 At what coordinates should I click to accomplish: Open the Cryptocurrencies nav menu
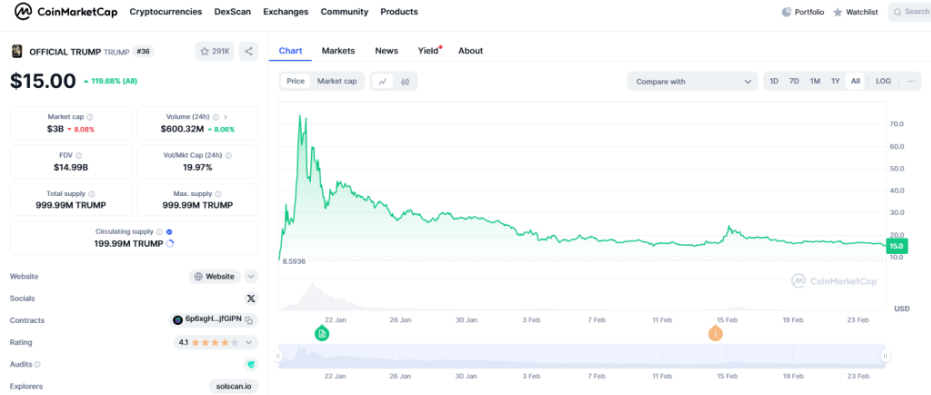pyautogui.click(x=166, y=12)
